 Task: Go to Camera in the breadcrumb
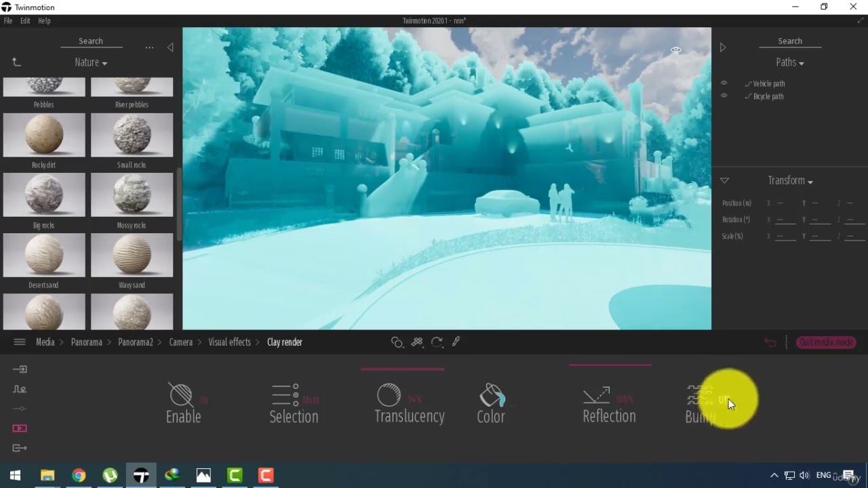[x=181, y=342]
